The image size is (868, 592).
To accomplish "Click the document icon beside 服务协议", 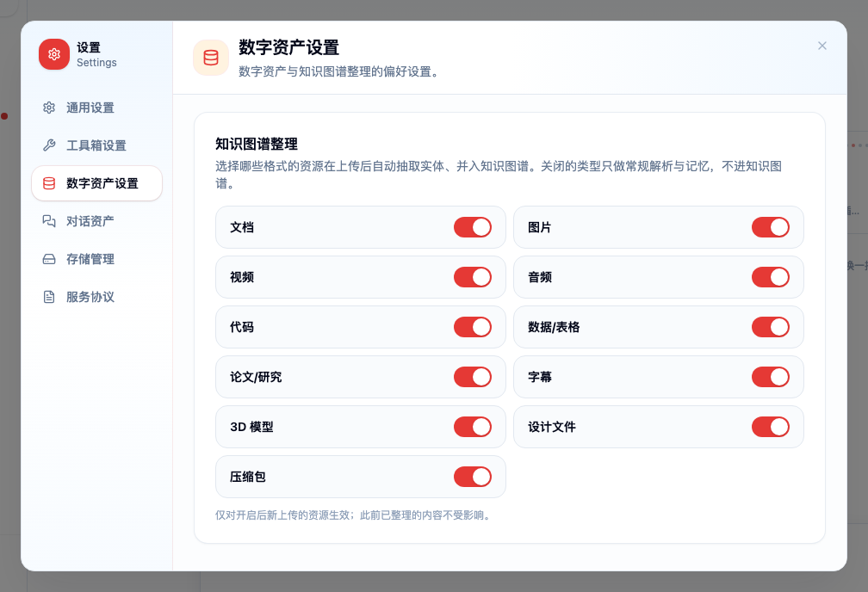I will (x=49, y=297).
